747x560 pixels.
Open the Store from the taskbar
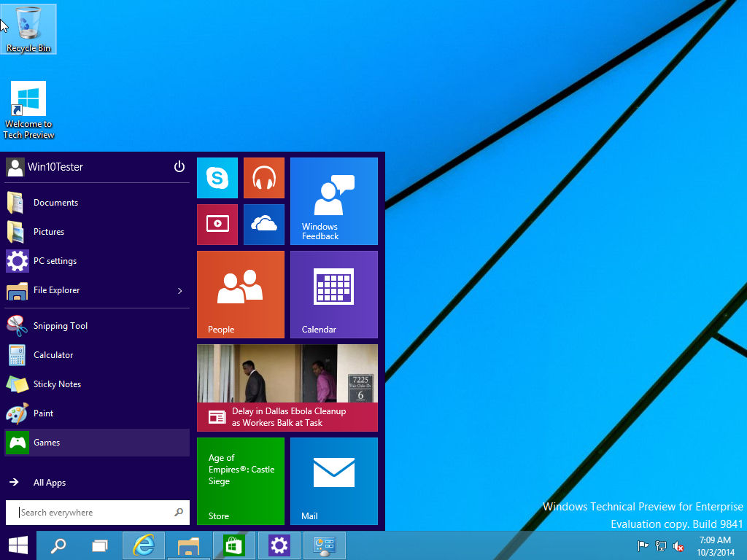tap(233, 545)
